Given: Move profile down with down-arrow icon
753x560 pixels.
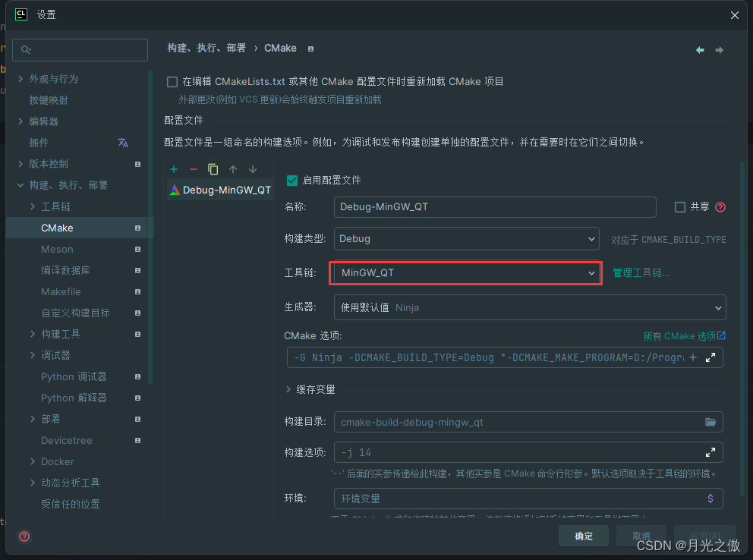Looking at the screenshot, I should click(252, 168).
